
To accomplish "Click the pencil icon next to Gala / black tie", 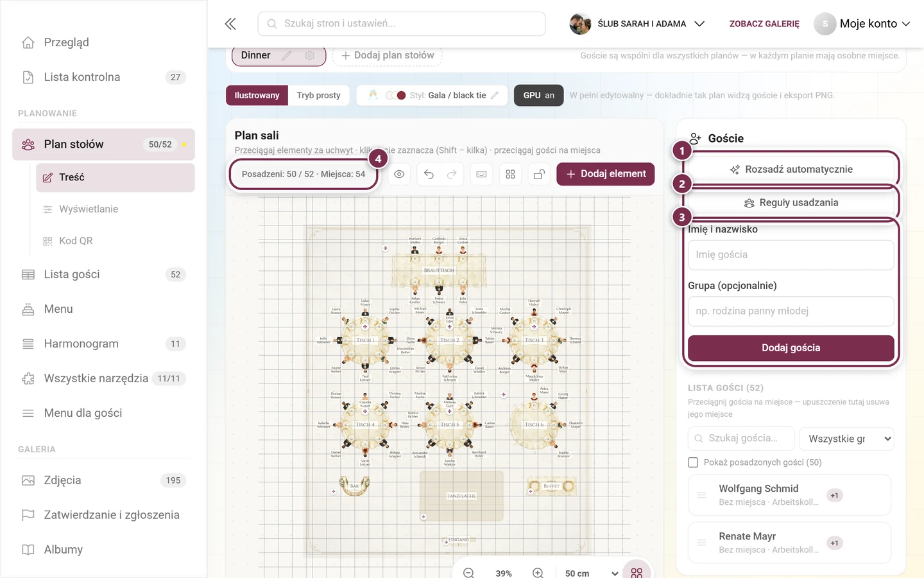I will pos(495,95).
